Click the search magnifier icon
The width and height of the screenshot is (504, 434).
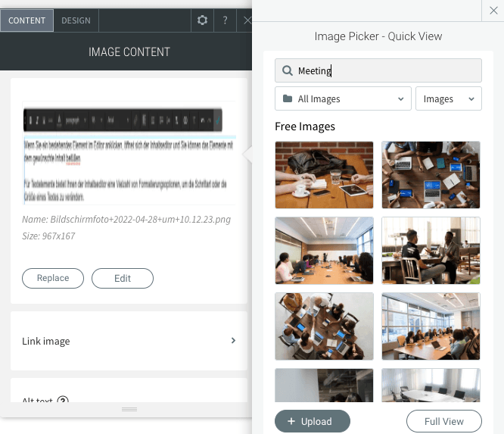point(287,70)
